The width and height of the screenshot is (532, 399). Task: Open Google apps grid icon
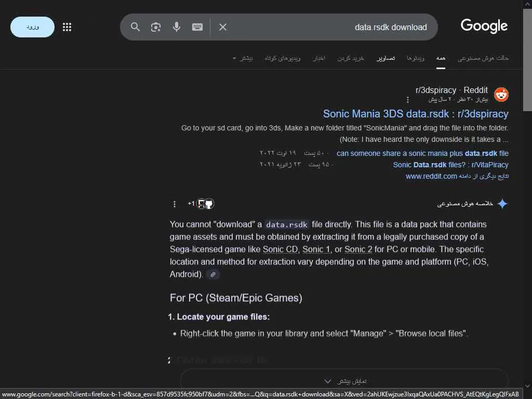tap(67, 27)
